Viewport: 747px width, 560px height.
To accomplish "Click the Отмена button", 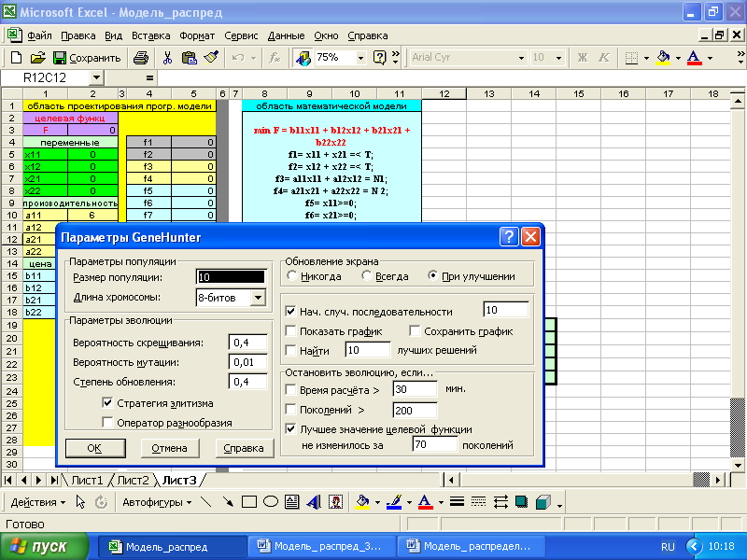I will pos(170,448).
